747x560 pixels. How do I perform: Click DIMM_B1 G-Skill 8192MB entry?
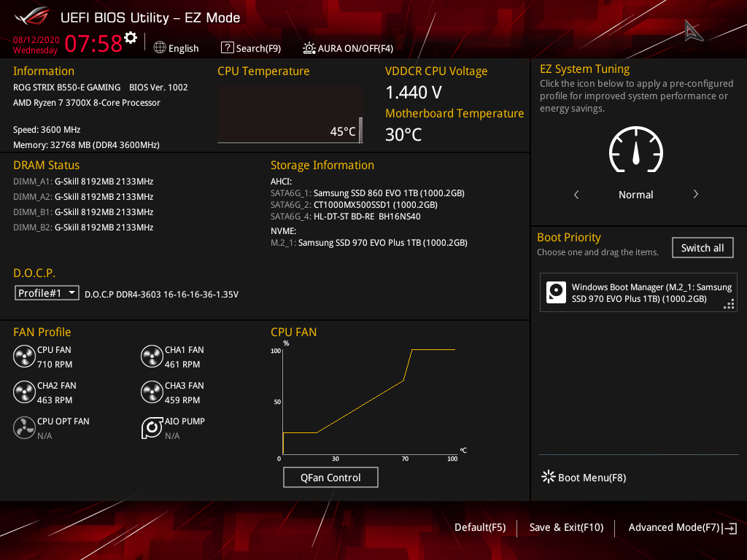click(83, 212)
